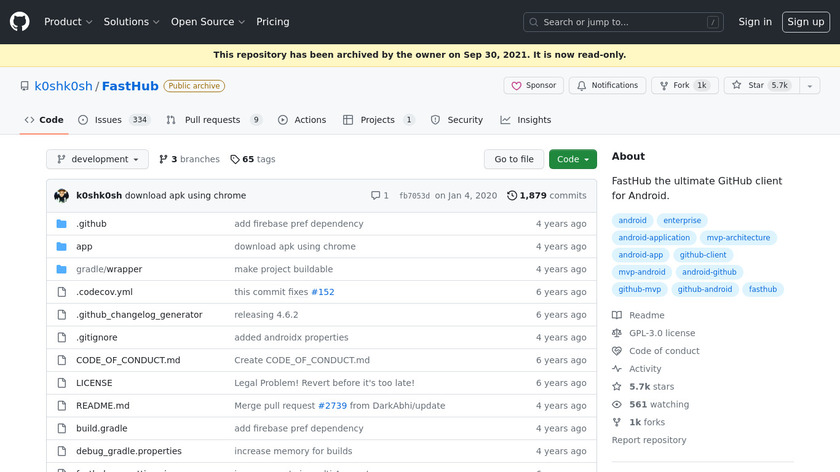Open the GPL-3.0 license link

pos(661,333)
